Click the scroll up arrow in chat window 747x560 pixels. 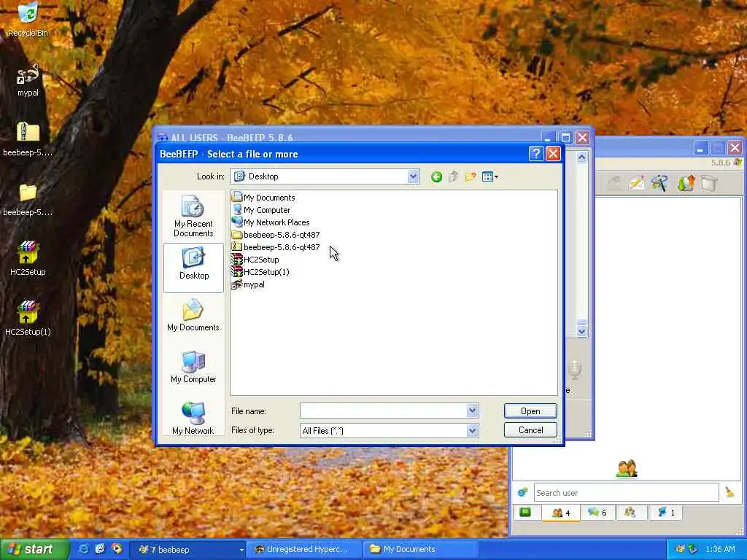coord(581,157)
